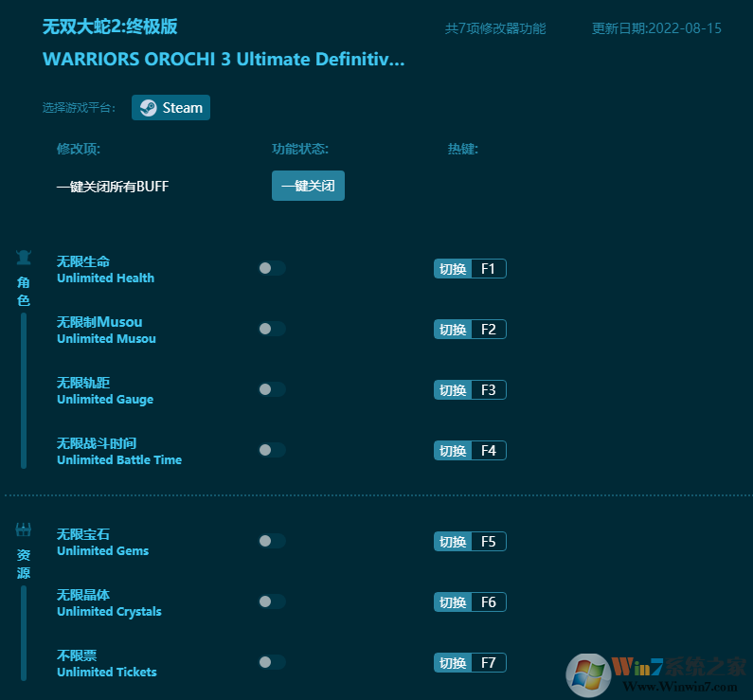This screenshot has height=700, width=753.
Task: Click the 切换 button for F6 hotkey
Action: tap(453, 602)
